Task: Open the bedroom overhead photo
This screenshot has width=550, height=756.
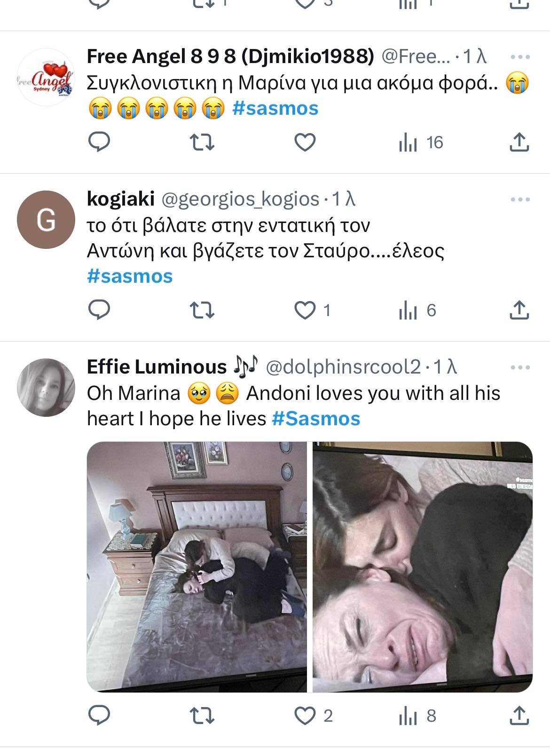Action: [196, 567]
